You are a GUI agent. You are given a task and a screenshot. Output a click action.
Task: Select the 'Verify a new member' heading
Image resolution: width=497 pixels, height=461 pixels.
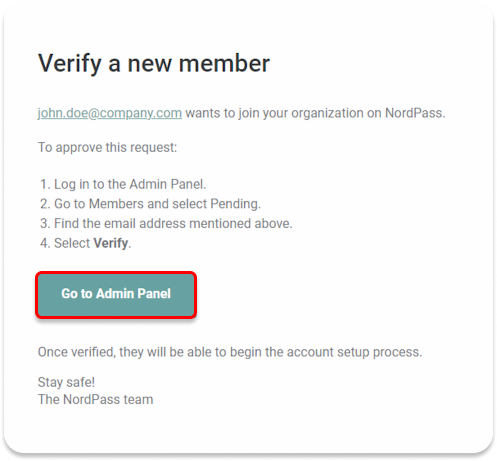point(154,64)
